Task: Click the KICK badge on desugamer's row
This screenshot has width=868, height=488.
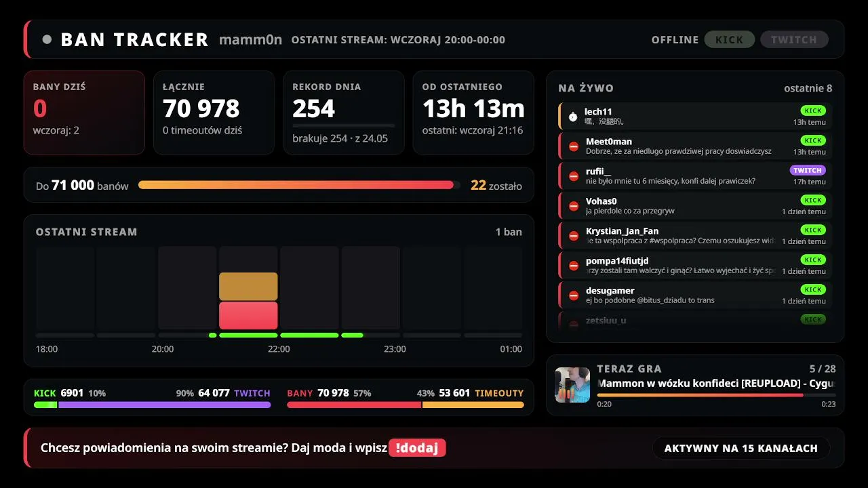Action: 813,289
